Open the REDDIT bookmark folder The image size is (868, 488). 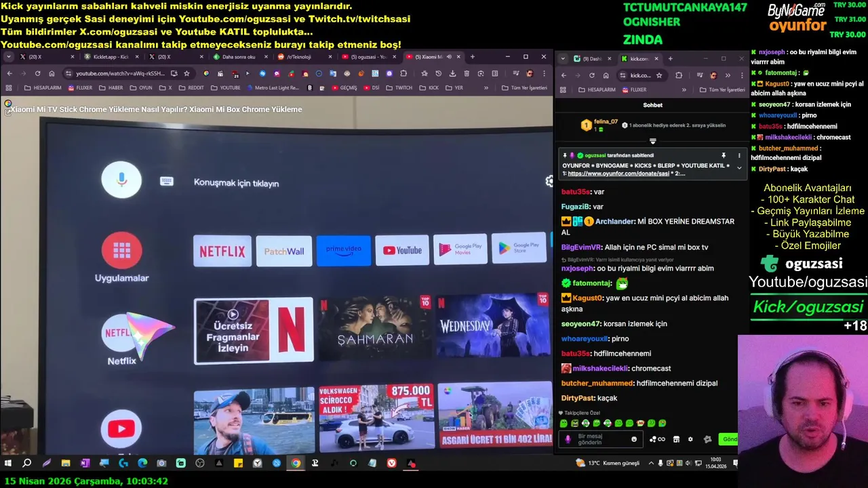(x=191, y=87)
